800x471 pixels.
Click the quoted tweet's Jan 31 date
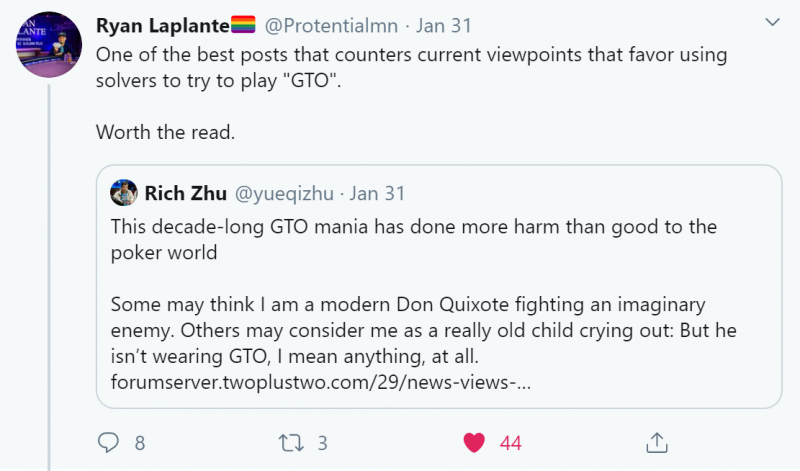(377, 192)
